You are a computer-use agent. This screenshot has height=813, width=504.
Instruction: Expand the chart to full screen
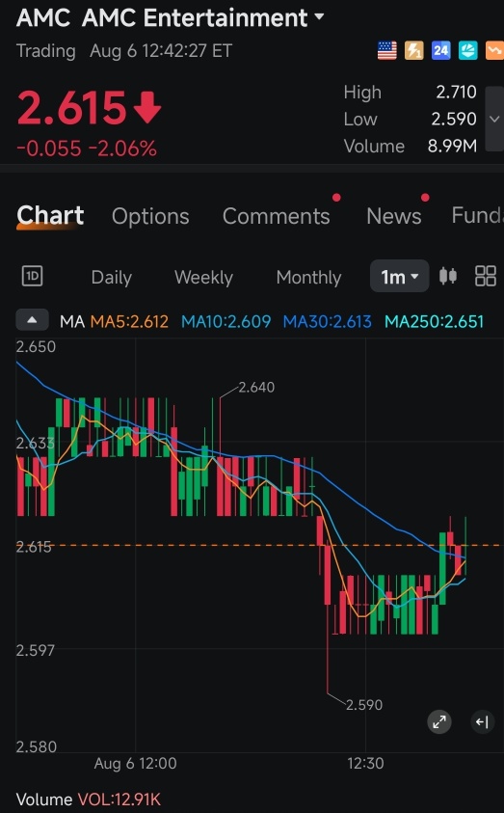[x=439, y=721]
